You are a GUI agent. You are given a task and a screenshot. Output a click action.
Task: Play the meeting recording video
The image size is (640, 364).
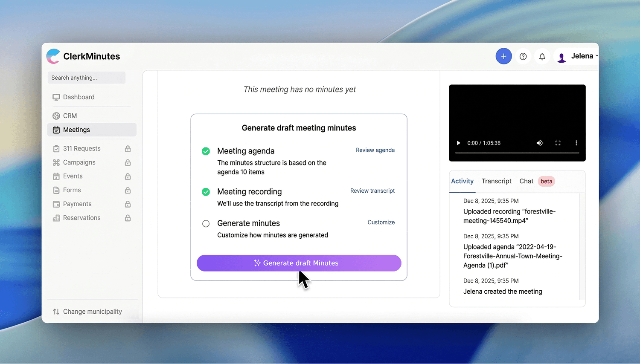458,143
